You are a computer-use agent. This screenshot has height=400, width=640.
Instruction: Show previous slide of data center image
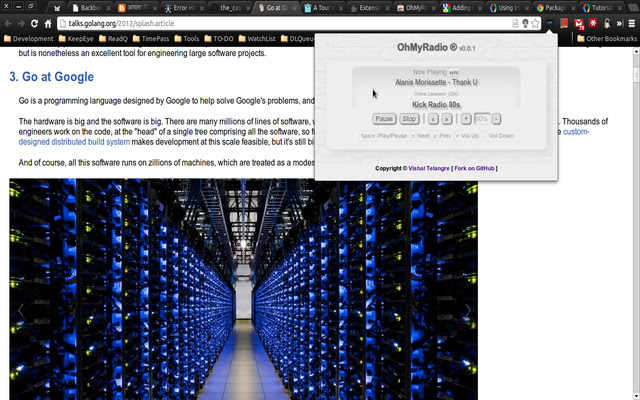20,311
